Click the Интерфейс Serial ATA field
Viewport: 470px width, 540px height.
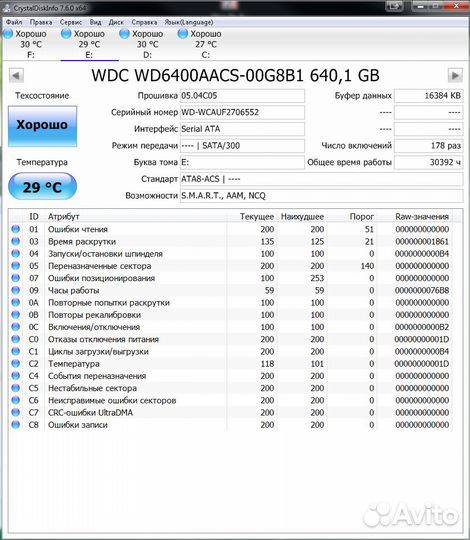coord(242,129)
